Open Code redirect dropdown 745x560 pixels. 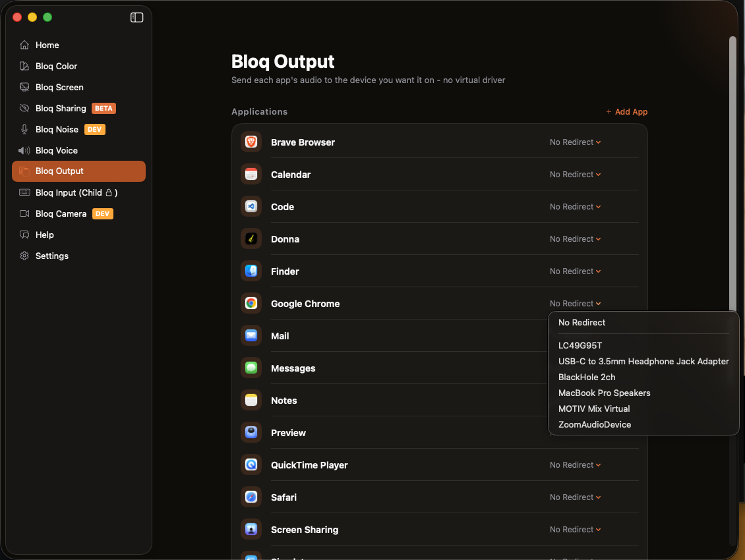click(575, 207)
